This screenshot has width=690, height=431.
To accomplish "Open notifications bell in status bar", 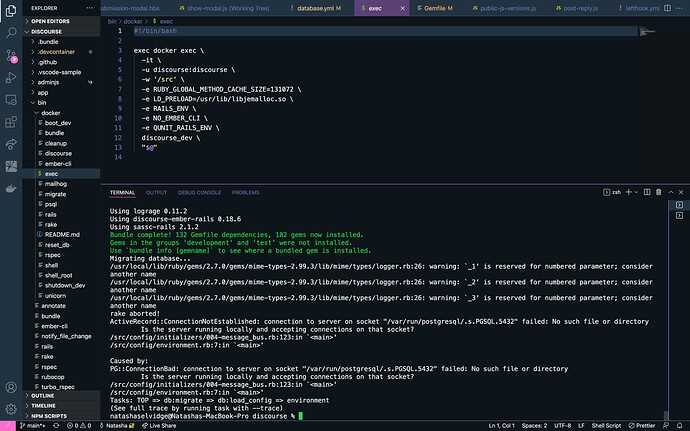I will click(x=679, y=426).
